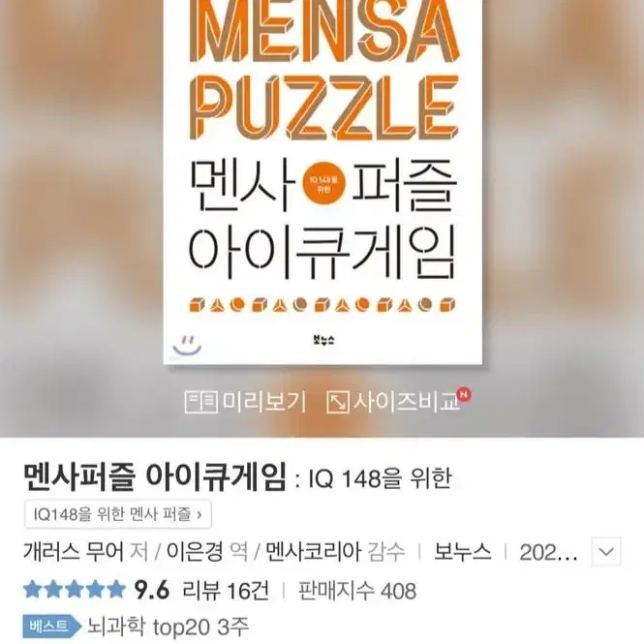Expand book details with the chevron dropdown

click(x=606, y=552)
